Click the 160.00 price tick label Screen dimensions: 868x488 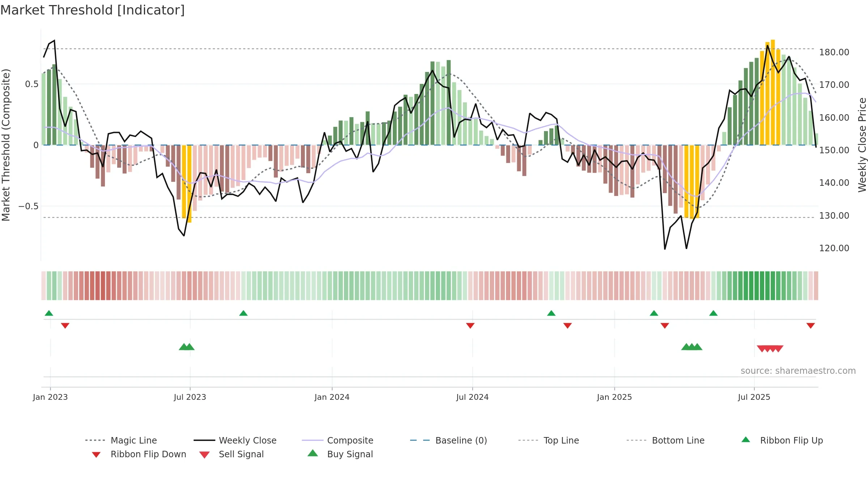tap(834, 118)
